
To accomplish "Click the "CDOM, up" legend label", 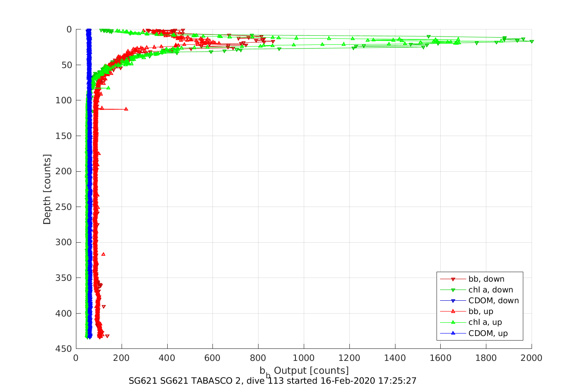I will [x=488, y=333].
